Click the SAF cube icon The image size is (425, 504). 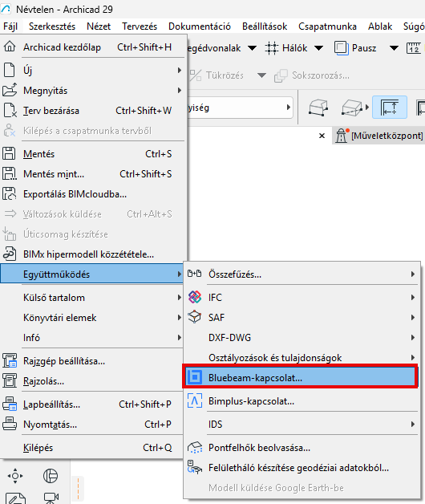point(195,317)
